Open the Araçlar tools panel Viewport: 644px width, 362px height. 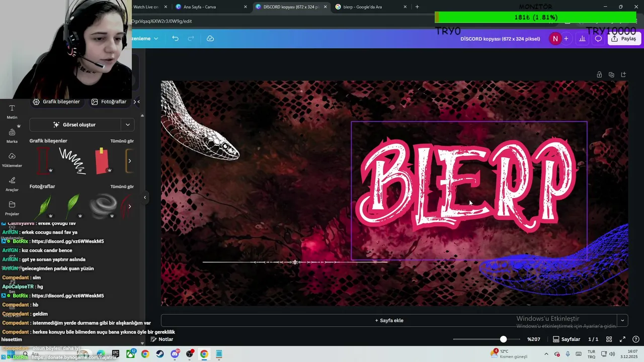[12, 184]
